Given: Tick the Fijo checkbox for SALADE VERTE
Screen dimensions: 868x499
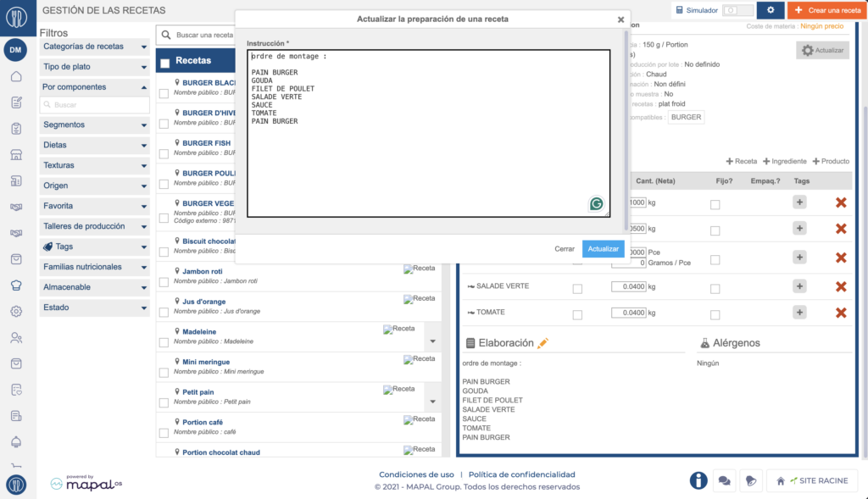Looking at the screenshot, I should point(715,289).
